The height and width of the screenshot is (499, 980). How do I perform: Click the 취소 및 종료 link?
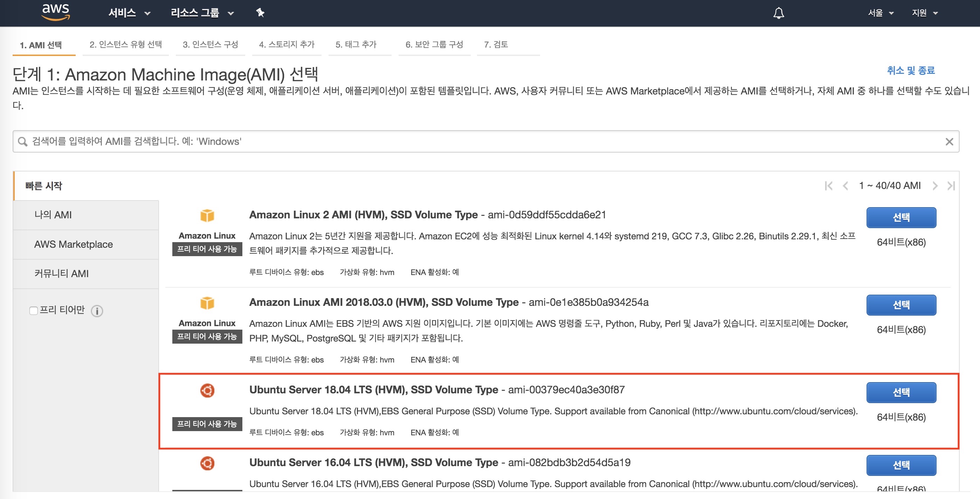[x=911, y=70]
